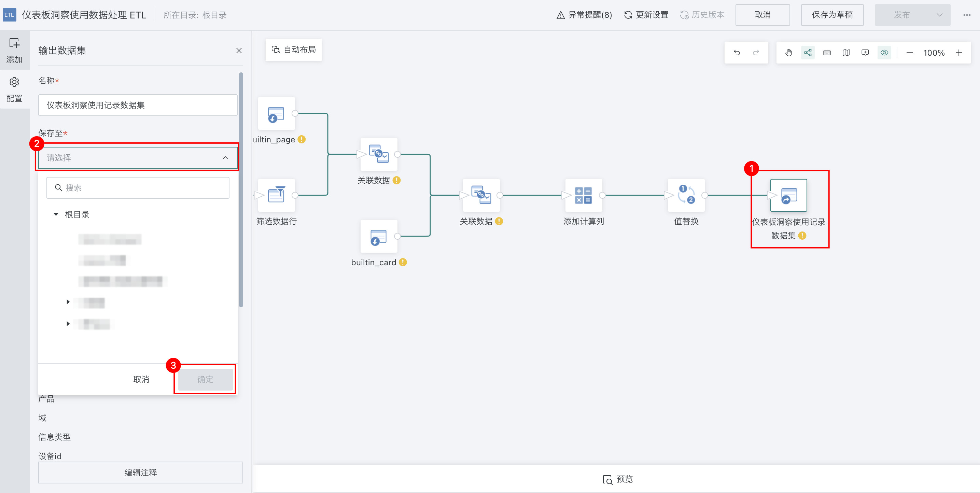This screenshot has height=493, width=980.
Task: Switch to the 配置 sidebar tab
Action: (14, 89)
